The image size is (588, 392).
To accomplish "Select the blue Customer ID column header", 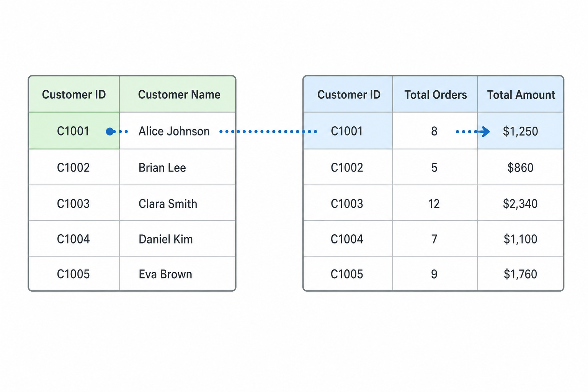I will [x=348, y=94].
